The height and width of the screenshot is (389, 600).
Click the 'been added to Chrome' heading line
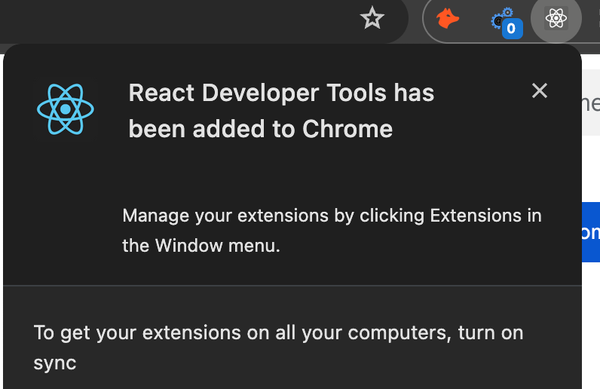pos(261,129)
